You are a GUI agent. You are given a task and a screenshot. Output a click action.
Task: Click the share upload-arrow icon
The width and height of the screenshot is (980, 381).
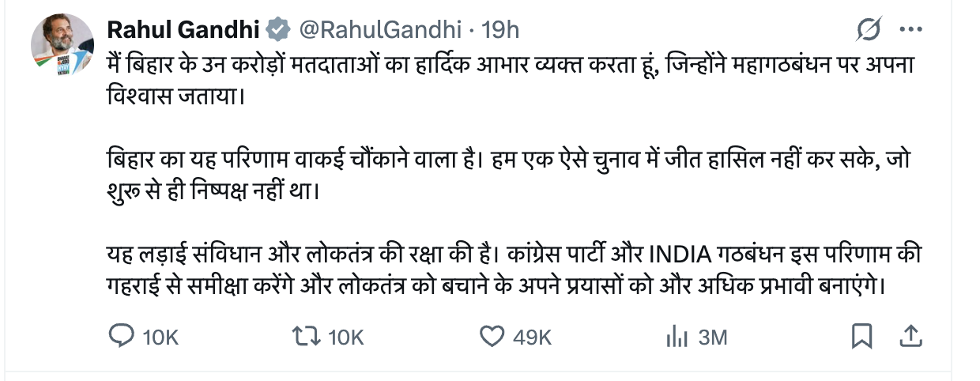[x=910, y=336]
